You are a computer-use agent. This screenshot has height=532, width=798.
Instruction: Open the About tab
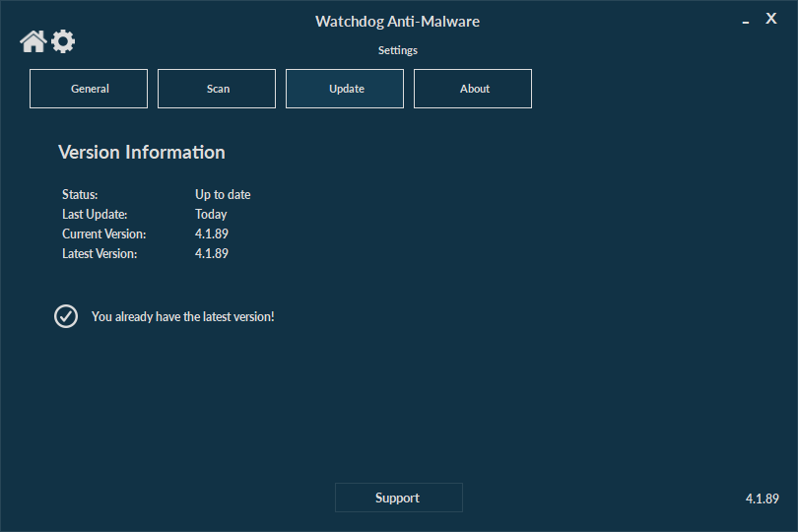(473, 89)
